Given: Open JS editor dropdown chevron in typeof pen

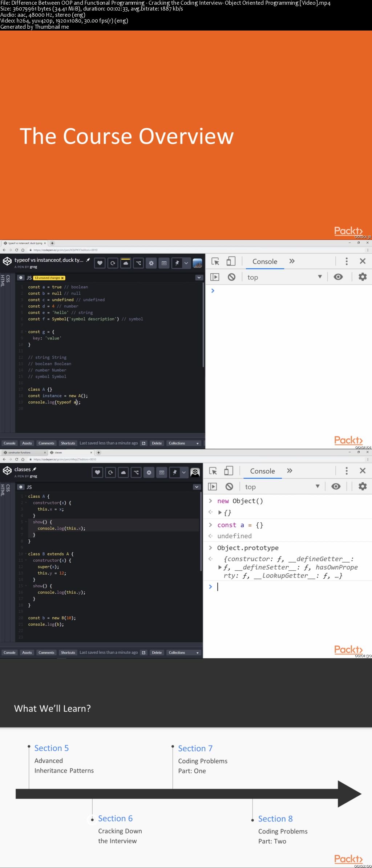Looking at the screenshot, I should tap(199, 278).
